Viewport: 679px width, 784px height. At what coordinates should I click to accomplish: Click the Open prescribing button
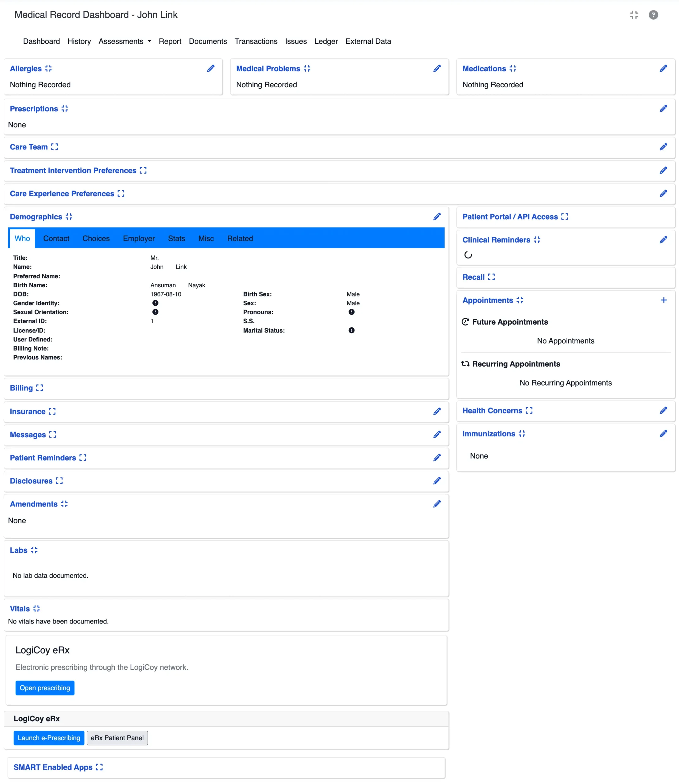[x=45, y=688]
